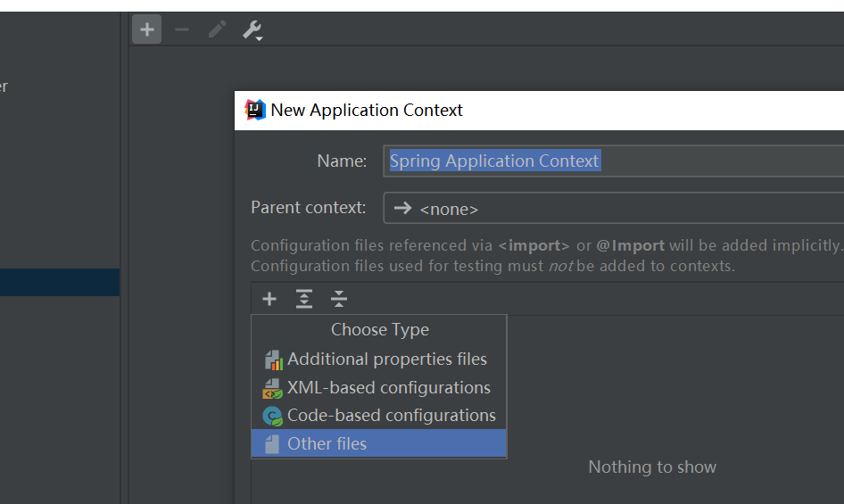Open the wrench settings dropdown in toolbar
The image size is (844, 504).
(x=252, y=30)
